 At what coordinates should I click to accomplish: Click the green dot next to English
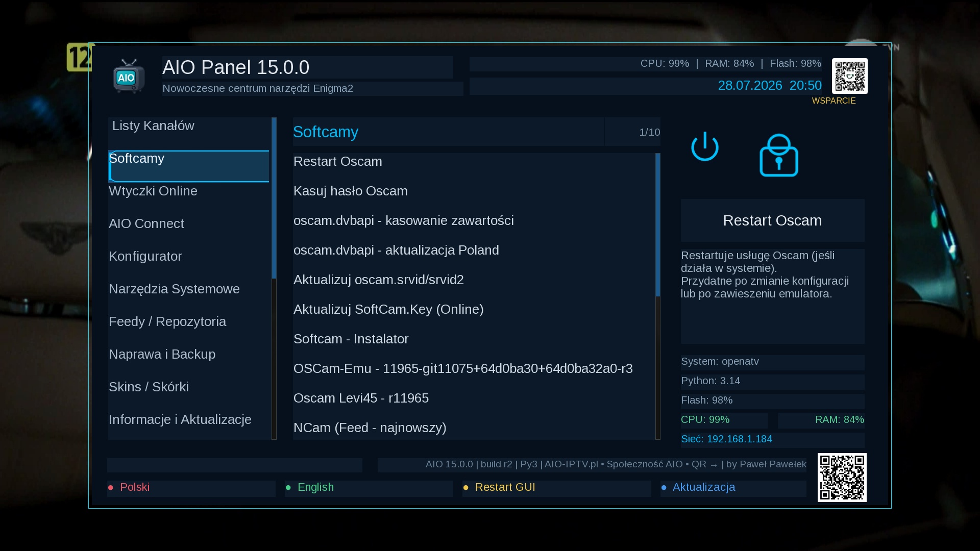(x=288, y=488)
